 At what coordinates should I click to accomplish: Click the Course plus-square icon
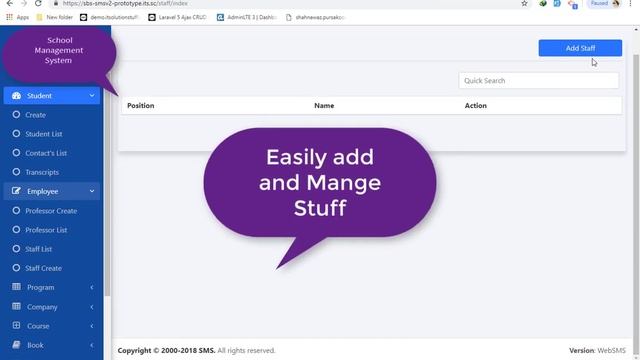coord(16,325)
